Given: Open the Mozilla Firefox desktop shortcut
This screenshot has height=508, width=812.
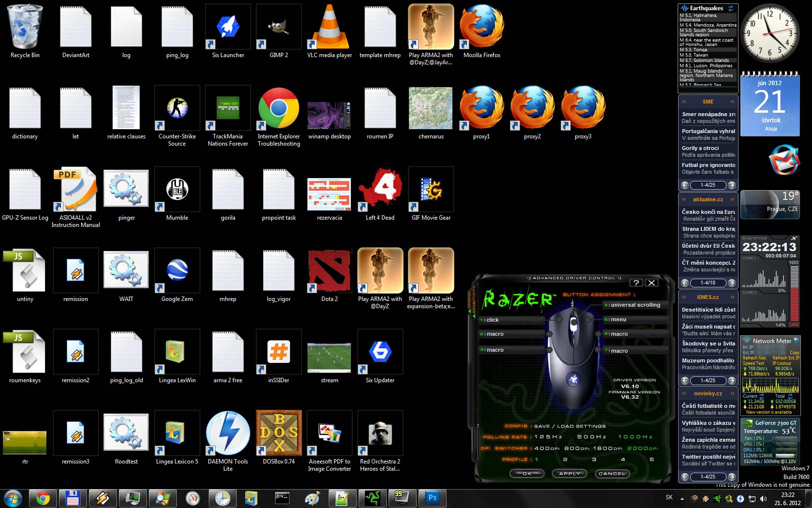Looking at the screenshot, I should click(482, 31).
